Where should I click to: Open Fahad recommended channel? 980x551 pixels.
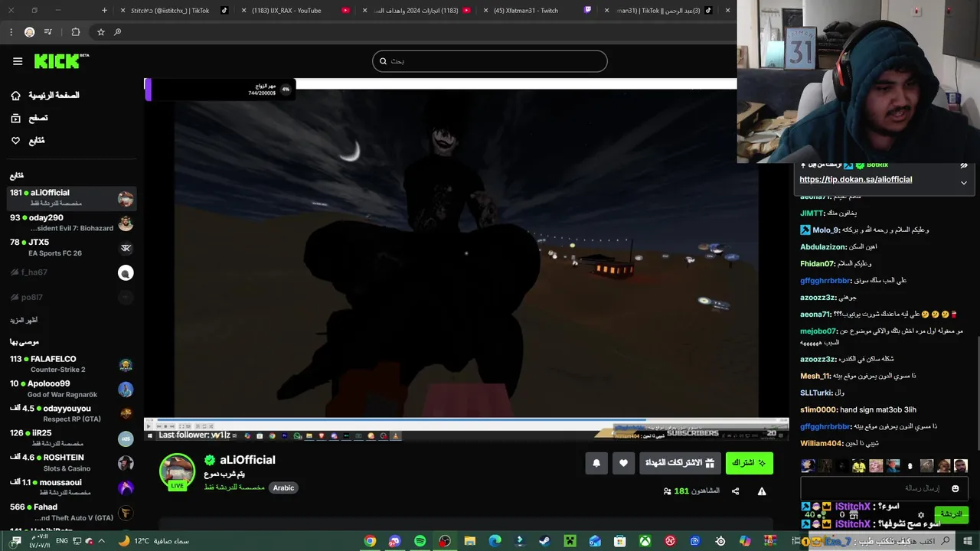pyautogui.click(x=71, y=512)
